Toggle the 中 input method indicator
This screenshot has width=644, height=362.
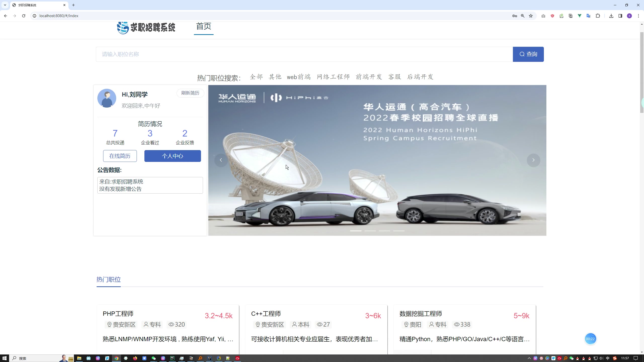pyautogui.click(x=608, y=358)
